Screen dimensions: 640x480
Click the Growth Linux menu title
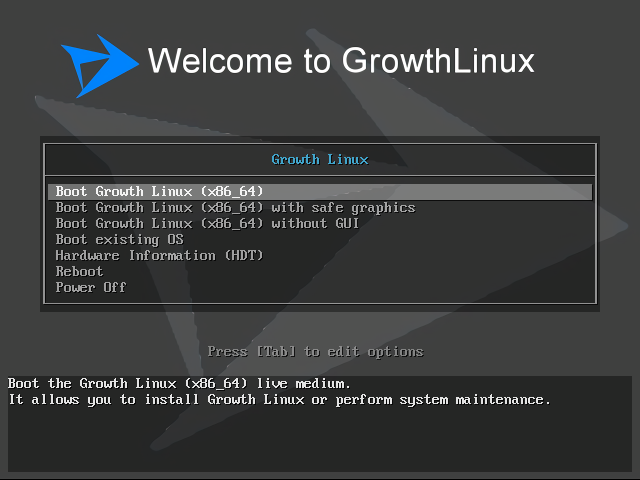320,159
